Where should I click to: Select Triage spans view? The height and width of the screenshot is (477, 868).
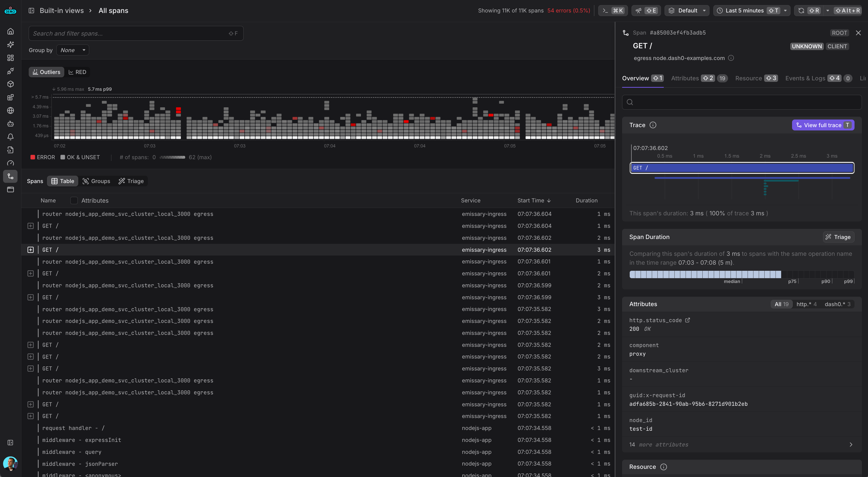click(x=131, y=181)
